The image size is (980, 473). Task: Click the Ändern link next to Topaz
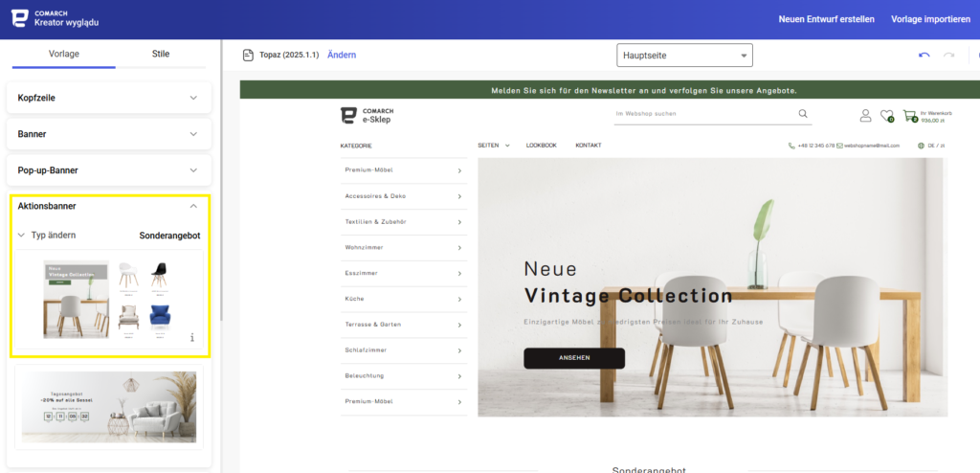tap(342, 56)
